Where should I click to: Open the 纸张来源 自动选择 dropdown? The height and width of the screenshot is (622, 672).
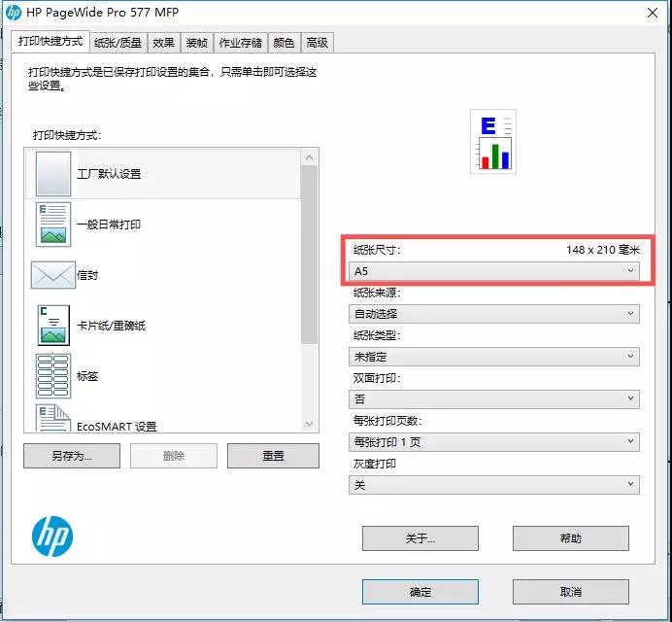(494, 314)
